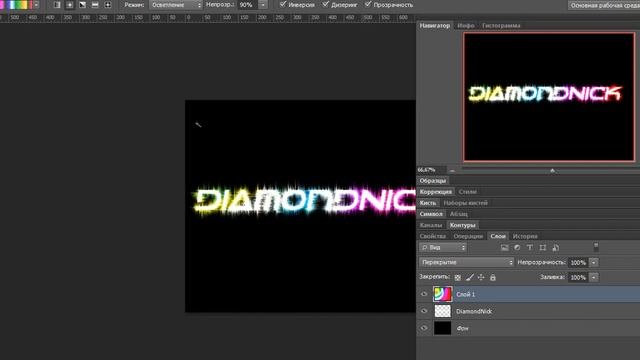Viewport: 640px width, 360px height.
Task: Click the 90% opacity input field
Action: [247, 5]
